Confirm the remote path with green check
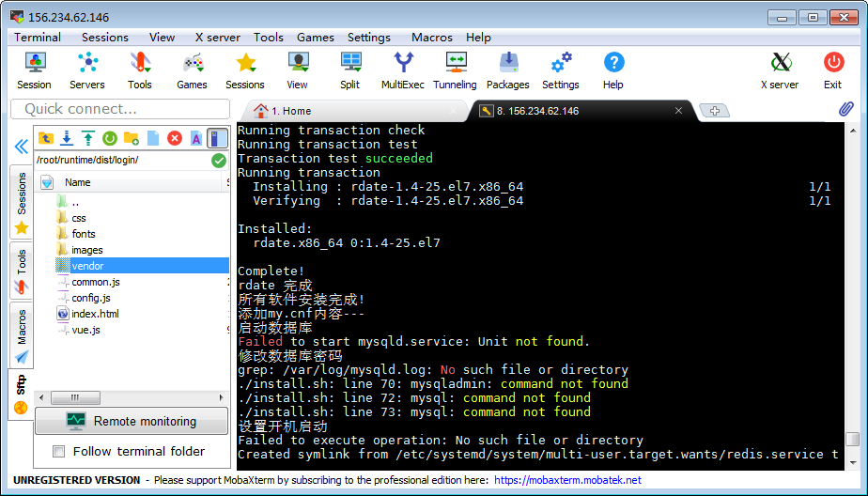 [x=219, y=161]
